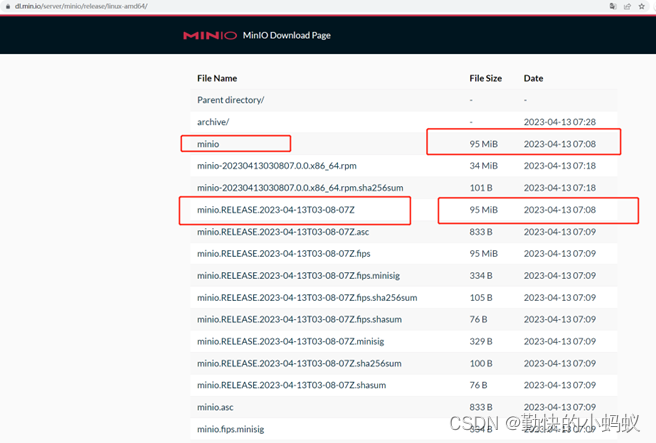656x443 pixels.
Task: Click the 100 B file size value
Action: coord(481,363)
